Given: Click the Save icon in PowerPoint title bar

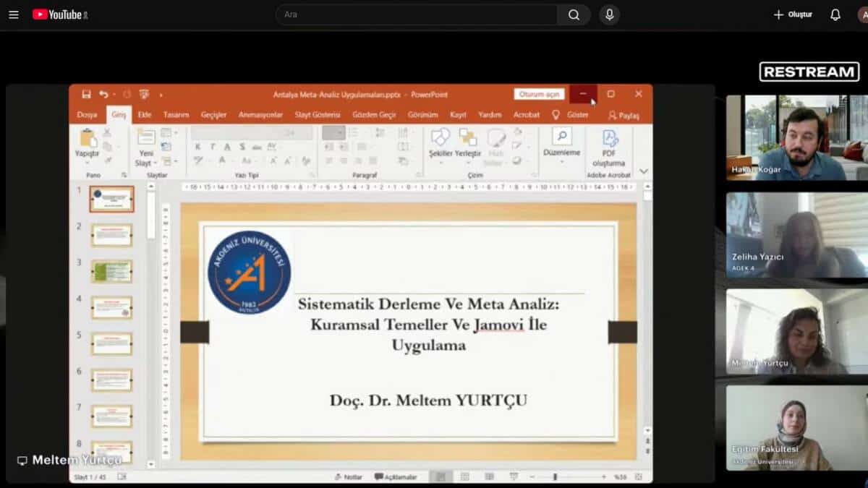Looking at the screenshot, I should click(86, 94).
